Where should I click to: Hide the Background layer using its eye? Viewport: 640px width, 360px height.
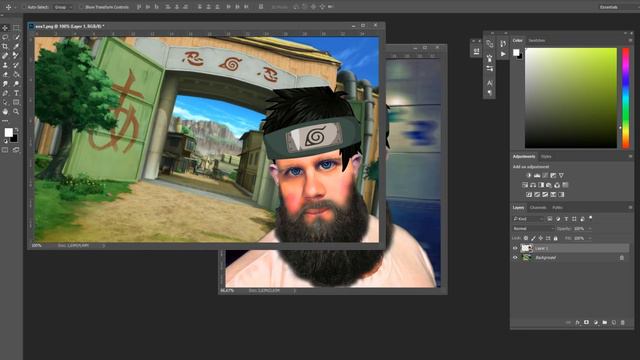tap(515, 258)
